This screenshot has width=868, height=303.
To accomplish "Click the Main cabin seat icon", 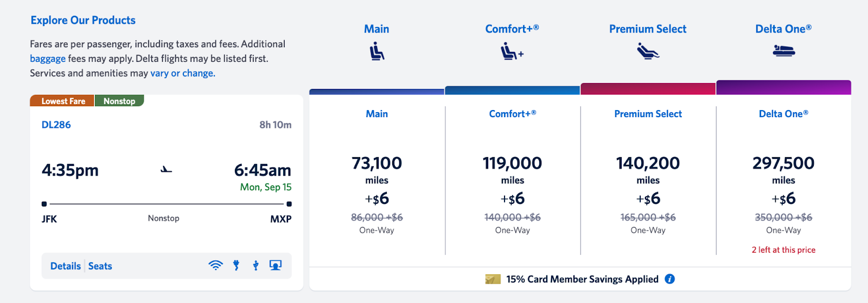I will [x=376, y=52].
